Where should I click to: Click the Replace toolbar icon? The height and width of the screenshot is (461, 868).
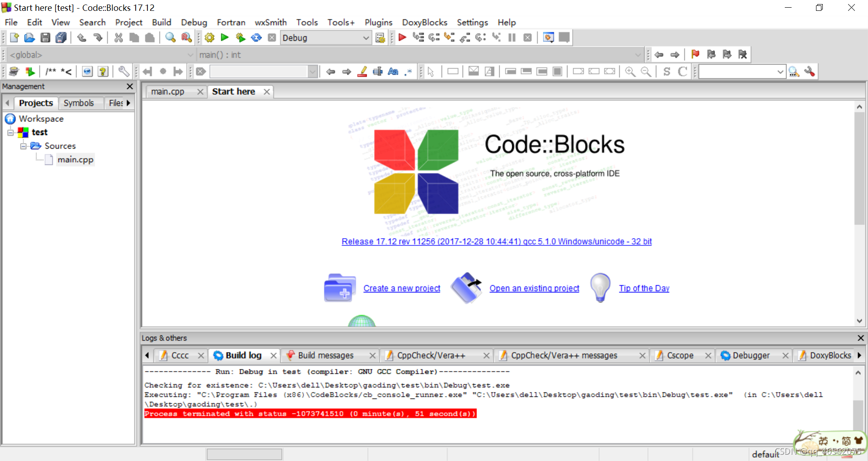pos(186,38)
